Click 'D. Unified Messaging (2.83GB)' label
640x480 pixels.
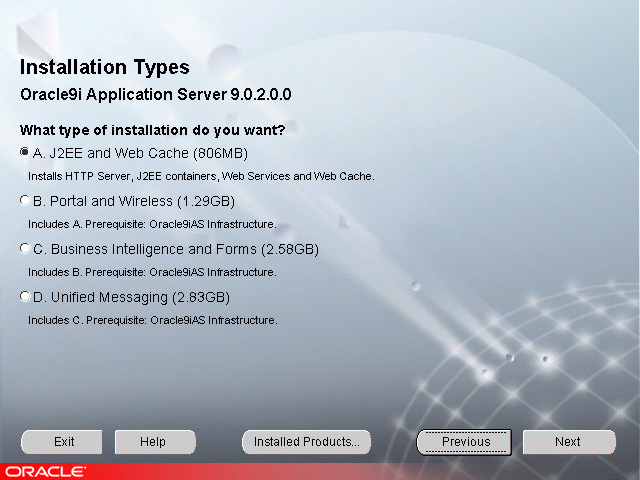click(x=131, y=298)
